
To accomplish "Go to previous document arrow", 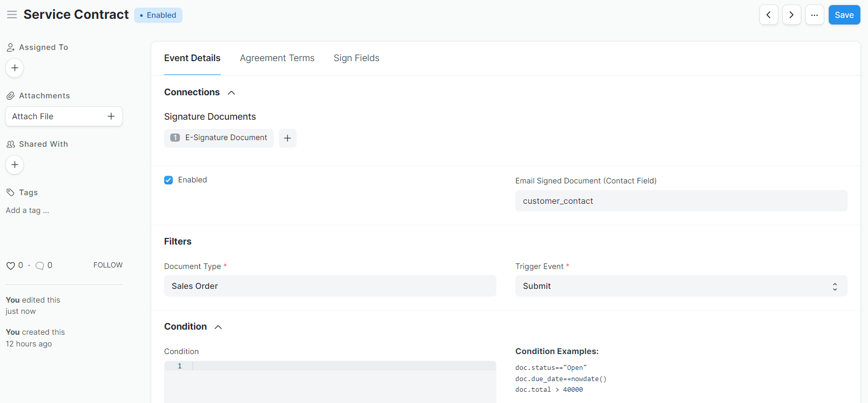I will [x=768, y=15].
